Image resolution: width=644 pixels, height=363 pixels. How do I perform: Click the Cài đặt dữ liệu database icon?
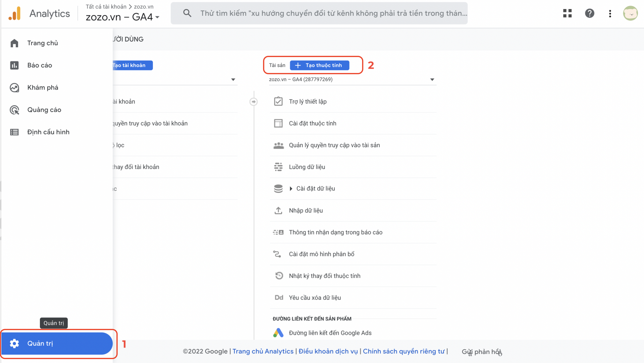pyautogui.click(x=278, y=189)
